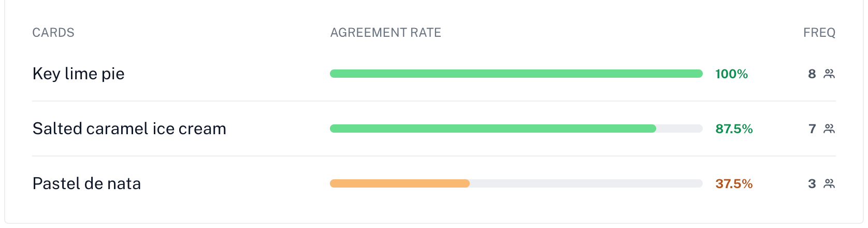This screenshot has width=868, height=228.
Task: Click the 100% agreement value
Action: pos(731,74)
